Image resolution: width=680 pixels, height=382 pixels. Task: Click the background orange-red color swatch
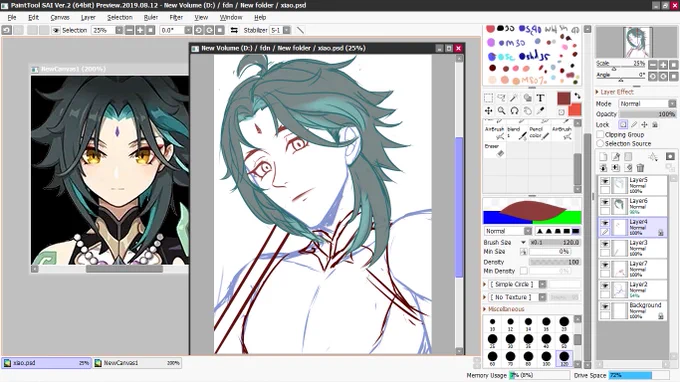[575, 110]
